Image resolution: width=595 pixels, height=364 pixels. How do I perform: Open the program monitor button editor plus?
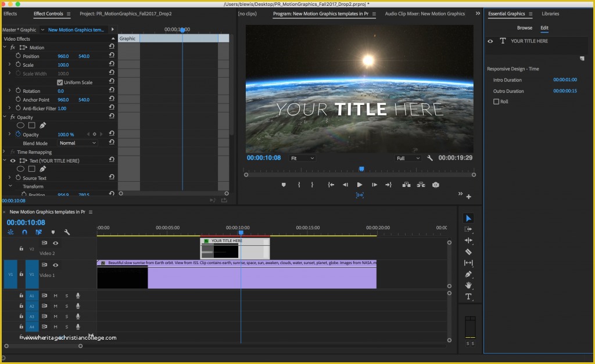(x=469, y=196)
